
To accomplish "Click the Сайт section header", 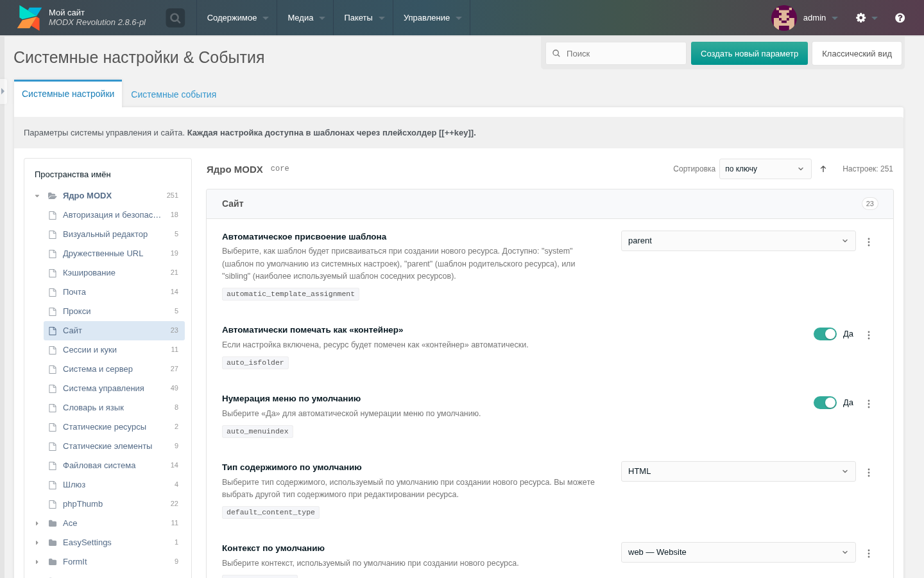I will click(x=550, y=204).
